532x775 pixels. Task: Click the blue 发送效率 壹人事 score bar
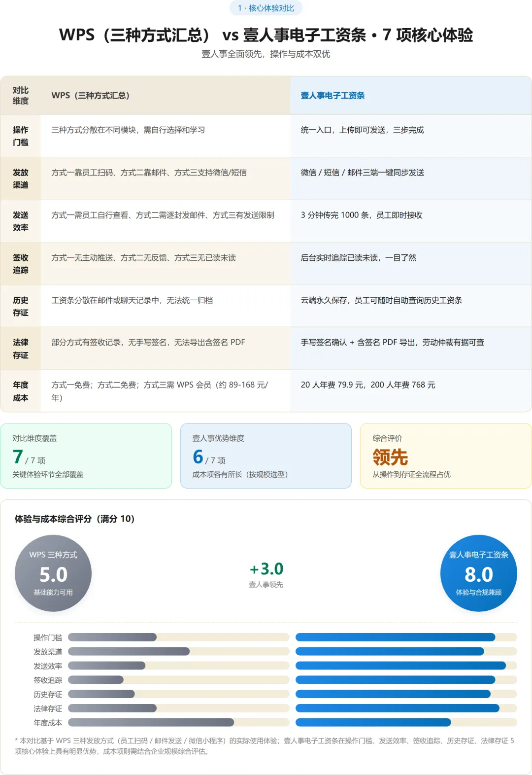tap(400, 666)
